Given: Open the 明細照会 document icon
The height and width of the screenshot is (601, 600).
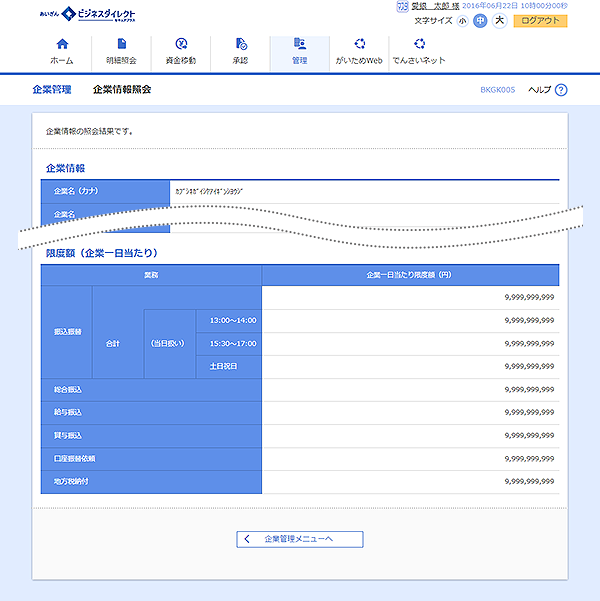Looking at the screenshot, I should [122, 44].
